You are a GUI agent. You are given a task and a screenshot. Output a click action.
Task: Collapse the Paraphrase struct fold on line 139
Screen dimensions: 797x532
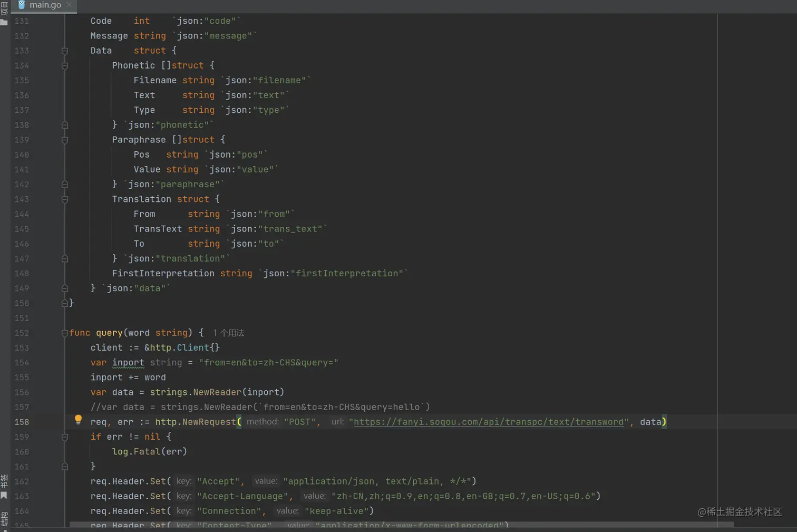(65, 140)
